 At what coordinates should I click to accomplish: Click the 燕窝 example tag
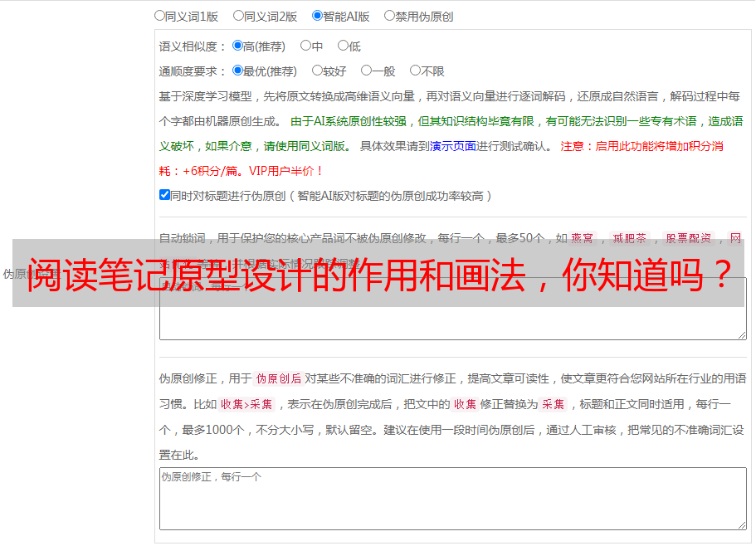(x=583, y=238)
